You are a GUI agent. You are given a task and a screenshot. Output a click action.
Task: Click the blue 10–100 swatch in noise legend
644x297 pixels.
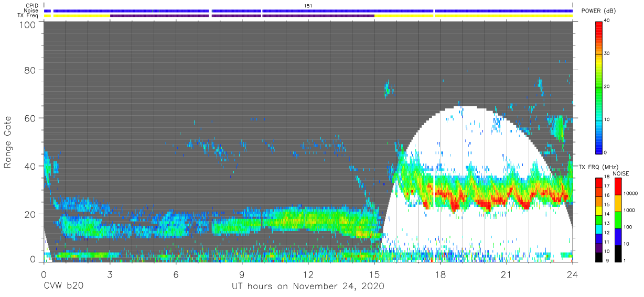pos(618,236)
